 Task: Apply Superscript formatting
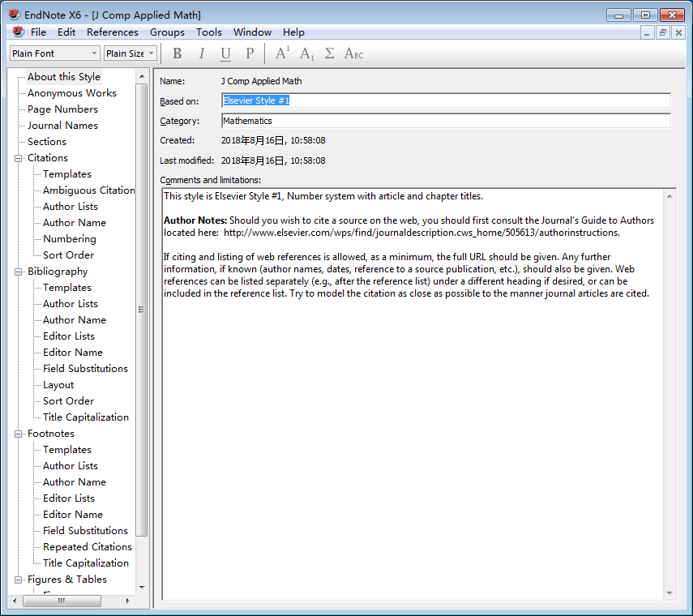tap(282, 53)
